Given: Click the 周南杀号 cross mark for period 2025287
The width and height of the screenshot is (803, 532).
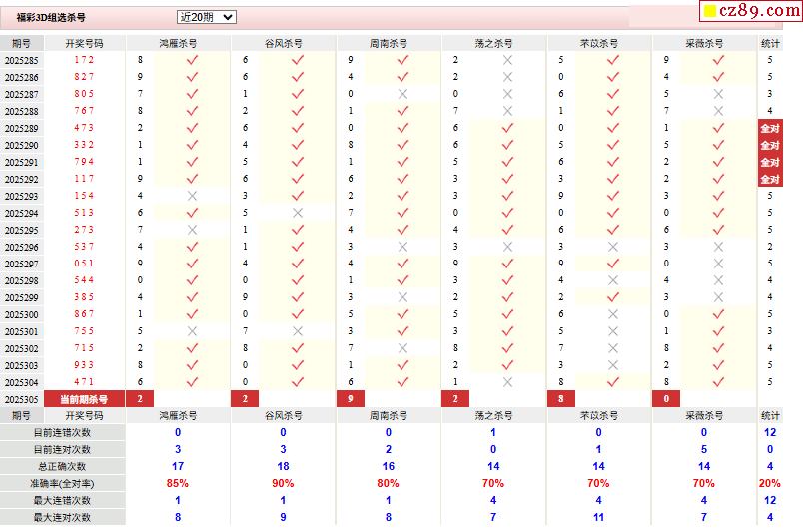Looking at the screenshot, I should (x=402, y=94).
